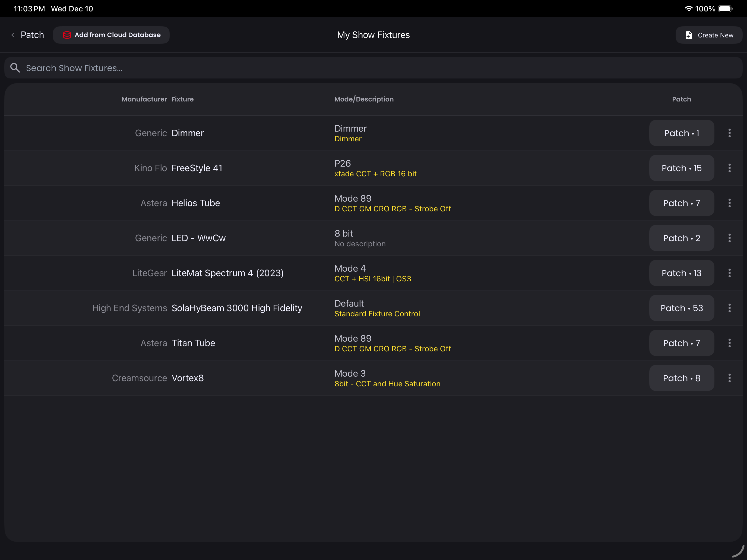747x560 pixels.
Task: Open three-dot menu for Vortex8
Action: [x=729, y=378]
